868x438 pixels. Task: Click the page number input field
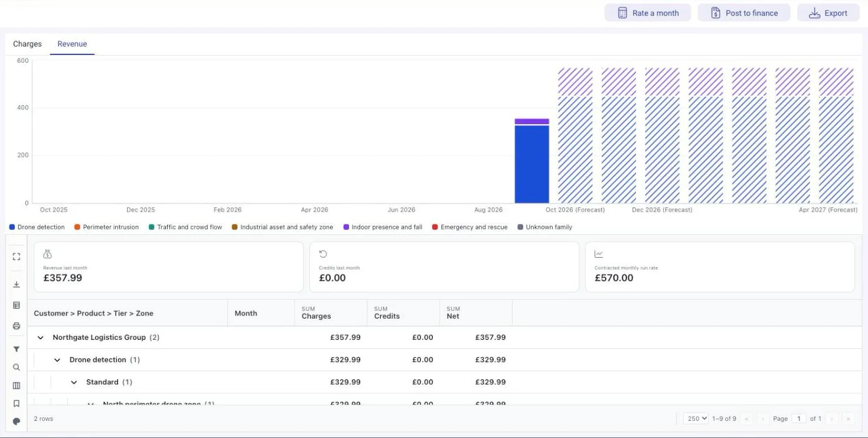(x=798, y=418)
